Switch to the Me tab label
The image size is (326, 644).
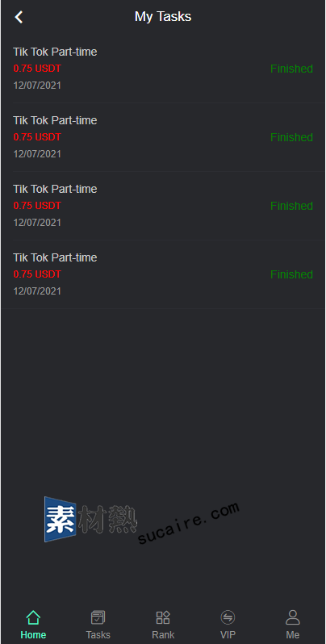(293, 634)
